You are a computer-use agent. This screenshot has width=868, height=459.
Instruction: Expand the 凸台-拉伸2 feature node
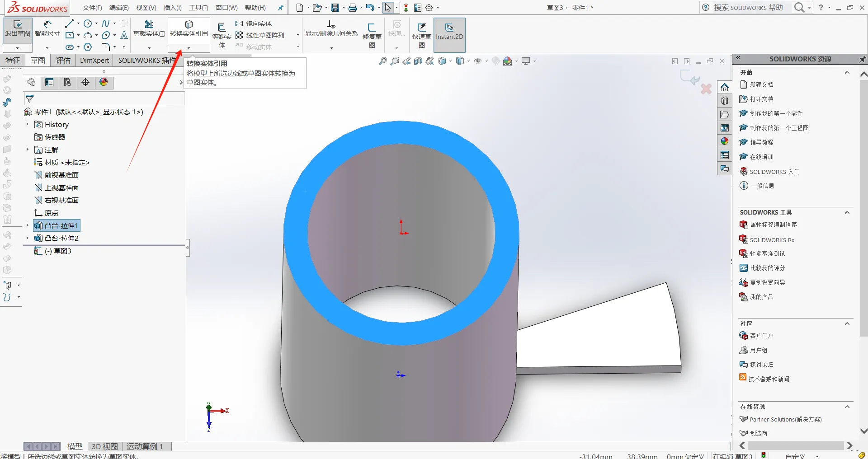click(28, 238)
